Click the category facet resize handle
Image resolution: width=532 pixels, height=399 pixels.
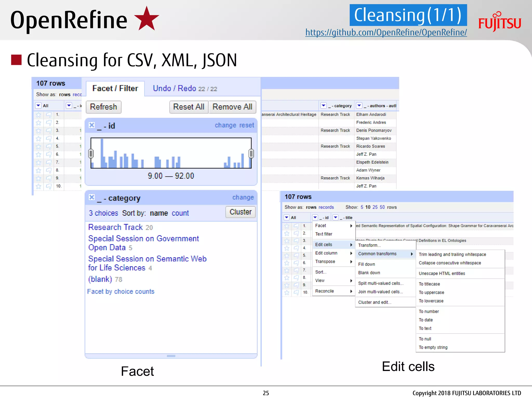(171, 356)
